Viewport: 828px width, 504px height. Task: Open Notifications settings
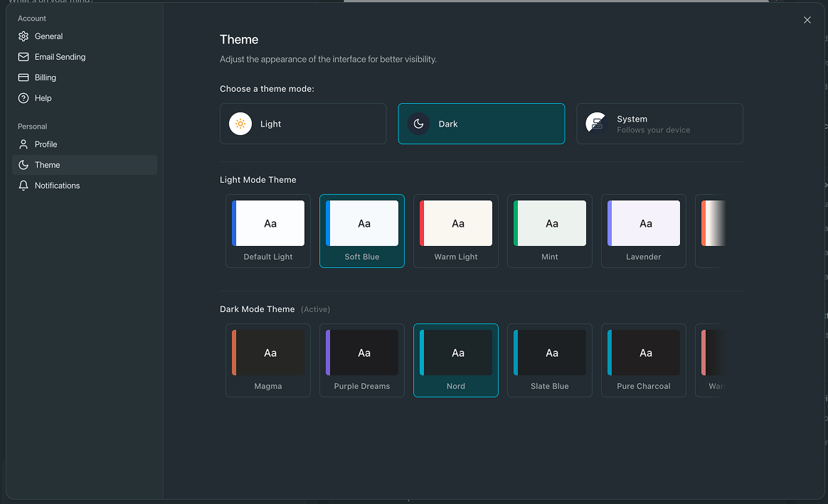[x=85, y=186]
